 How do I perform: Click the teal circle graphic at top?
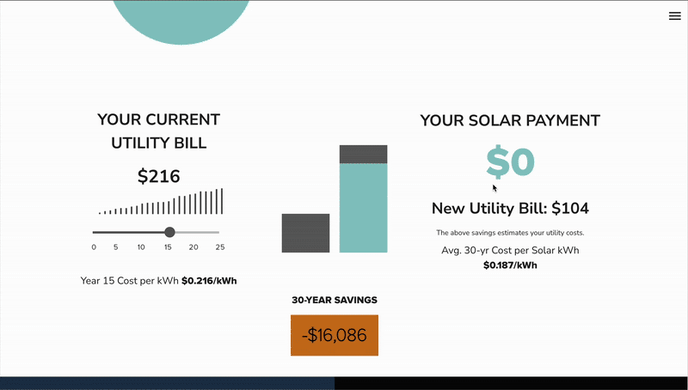[181, 22]
